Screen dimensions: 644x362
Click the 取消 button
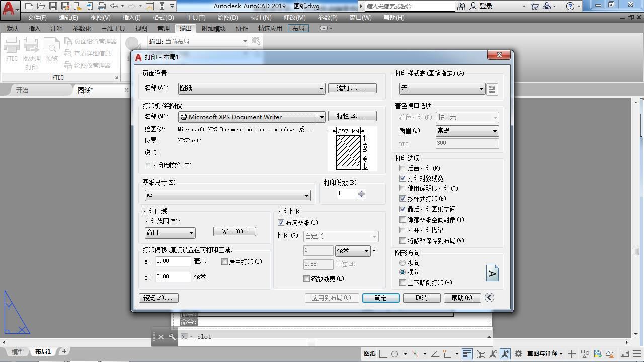[x=422, y=298]
